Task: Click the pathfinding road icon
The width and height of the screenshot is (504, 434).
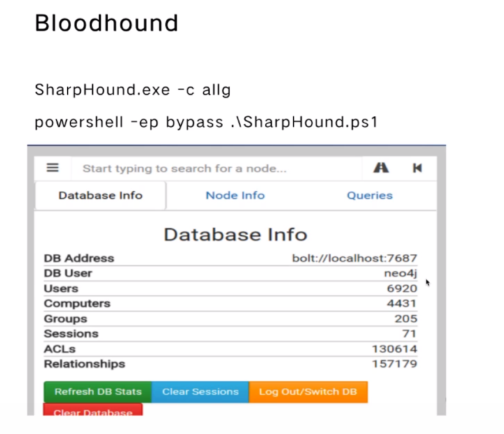Action: point(381,168)
